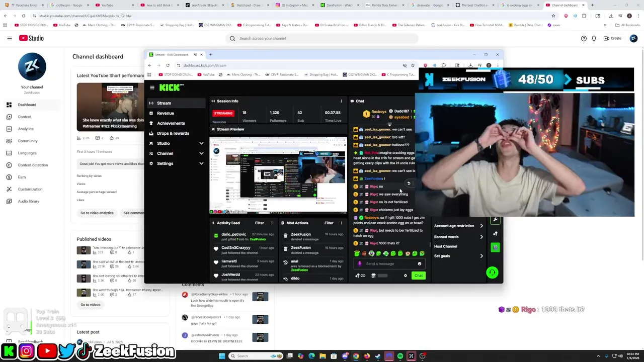
Task: Jump to latest chat with down-arrow icon
Action: (389, 124)
